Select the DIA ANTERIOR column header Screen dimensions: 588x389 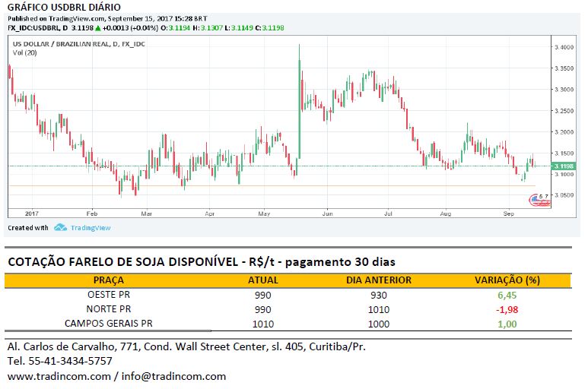click(x=378, y=280)
